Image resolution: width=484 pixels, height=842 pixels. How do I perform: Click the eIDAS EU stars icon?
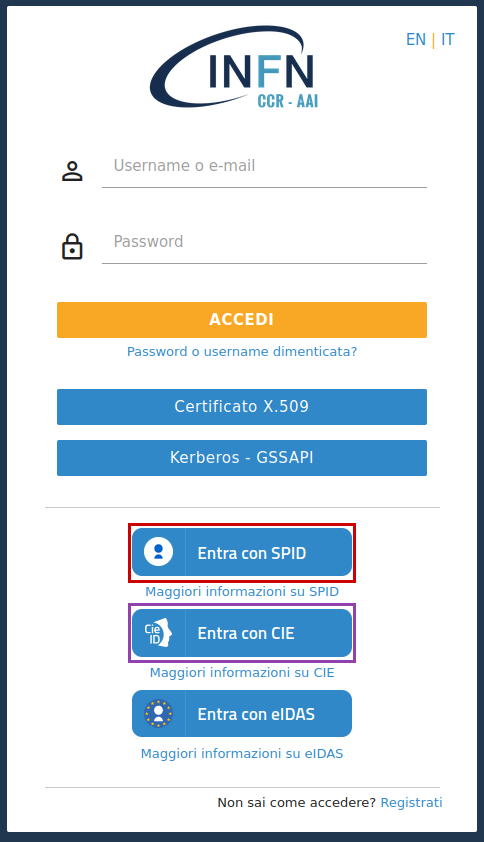(x=158, y=714)
